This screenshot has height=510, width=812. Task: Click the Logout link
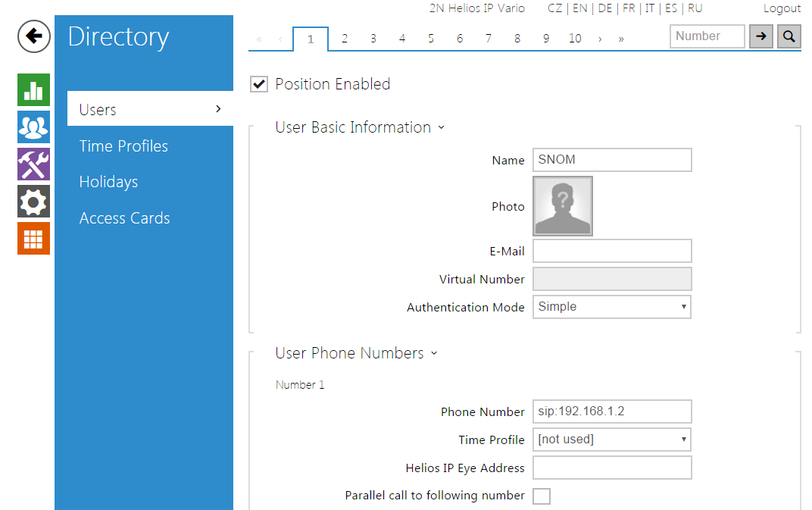tap(782, 8)
